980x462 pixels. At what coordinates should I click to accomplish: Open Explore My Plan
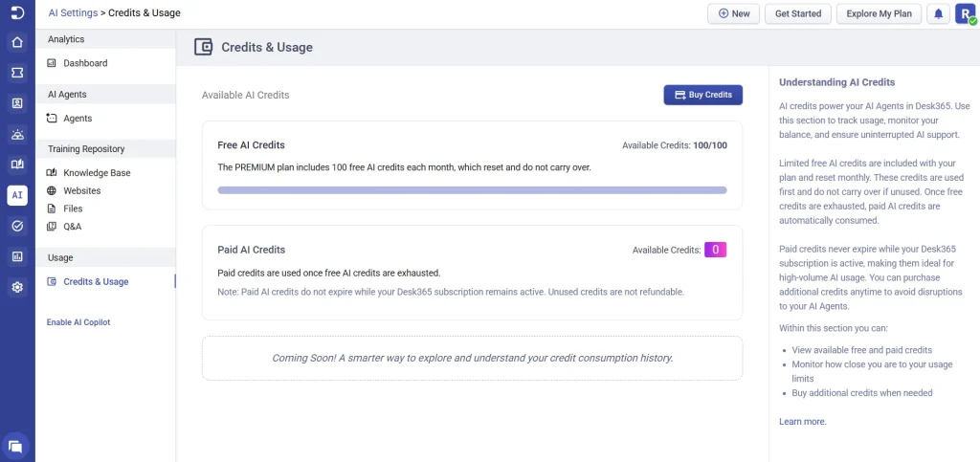pyautogui.click(x=879, y=13)
